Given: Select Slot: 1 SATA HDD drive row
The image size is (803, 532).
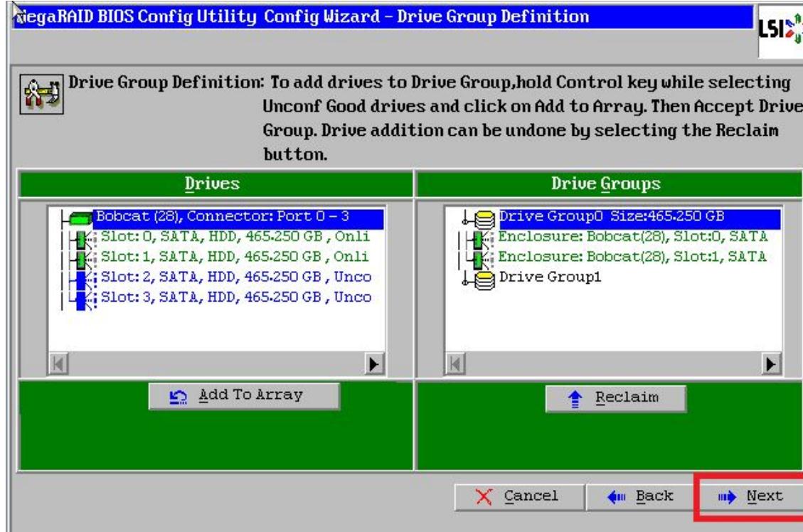Looking at the screenshot, I should [235, 257].
